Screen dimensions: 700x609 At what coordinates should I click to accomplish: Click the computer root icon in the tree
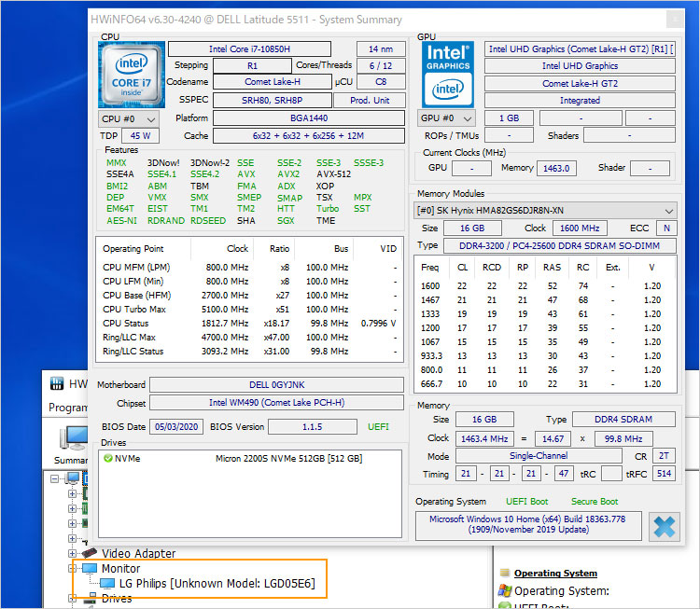72,478
